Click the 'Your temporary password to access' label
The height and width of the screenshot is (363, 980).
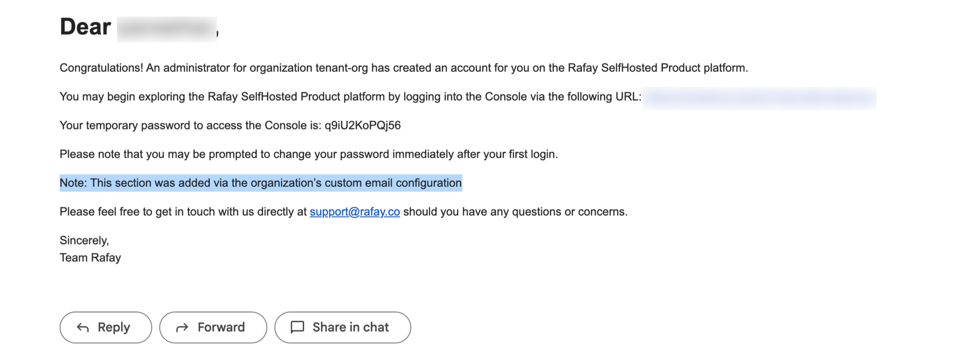click(190, 126)
